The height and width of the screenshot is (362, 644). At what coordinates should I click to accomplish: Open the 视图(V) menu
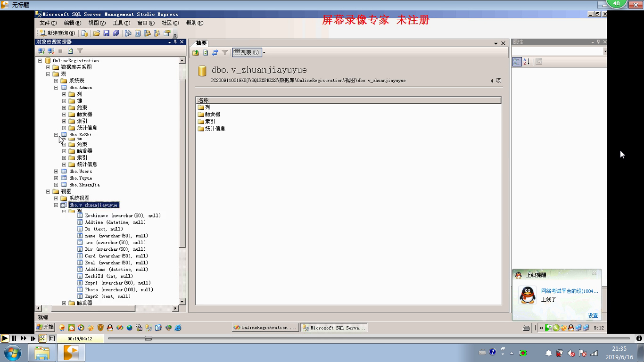pos(97,23)
